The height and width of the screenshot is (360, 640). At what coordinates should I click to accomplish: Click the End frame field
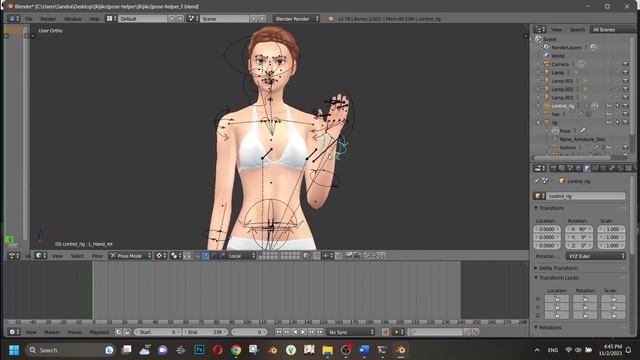[x=205, y=332]
